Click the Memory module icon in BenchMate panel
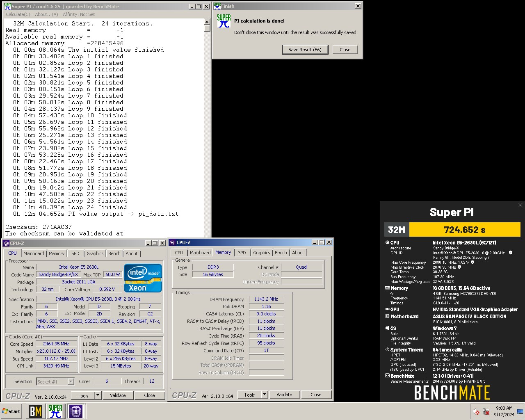This screenshot has width=525, height=420. 387,288
